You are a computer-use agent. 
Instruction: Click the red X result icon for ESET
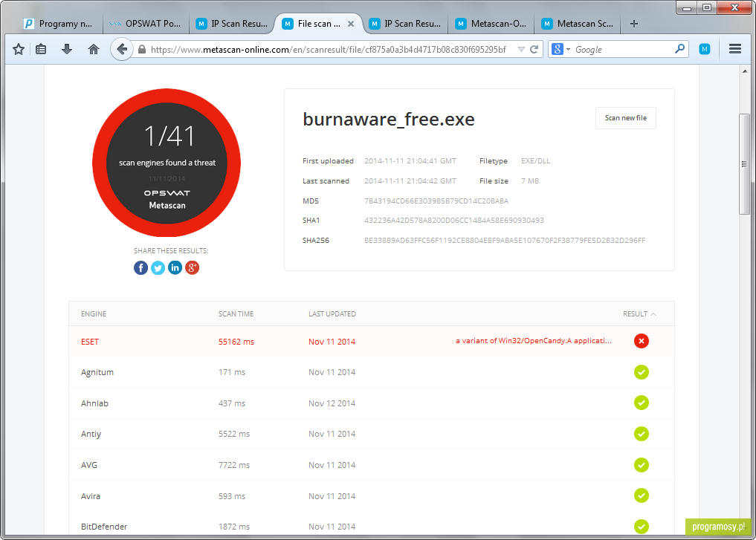click(642, 341)
